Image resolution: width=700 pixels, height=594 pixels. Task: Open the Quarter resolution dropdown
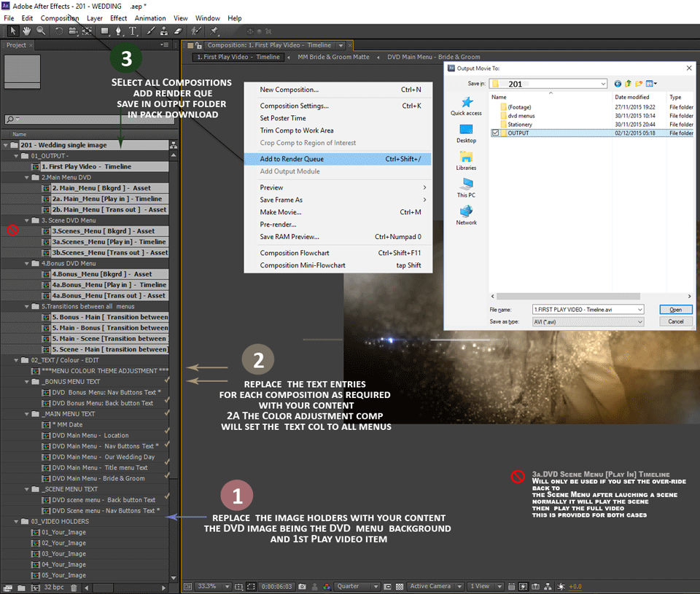point(357,586)
